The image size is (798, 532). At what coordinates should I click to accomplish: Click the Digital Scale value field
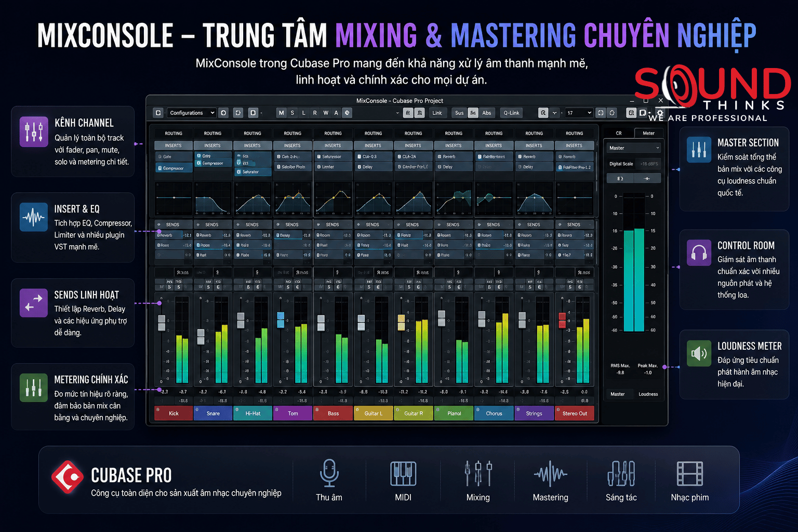click(649, 164)
